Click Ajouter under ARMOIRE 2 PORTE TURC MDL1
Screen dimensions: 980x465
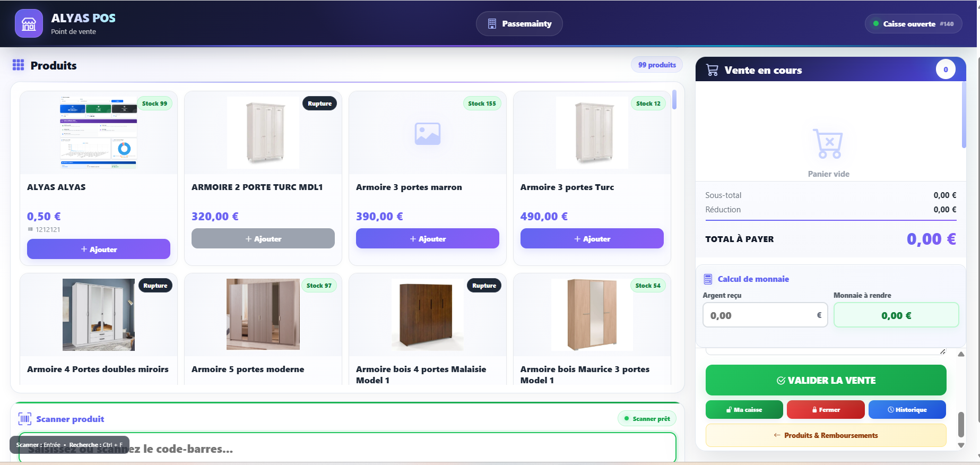pyautogui.click(x=263, y=238)
